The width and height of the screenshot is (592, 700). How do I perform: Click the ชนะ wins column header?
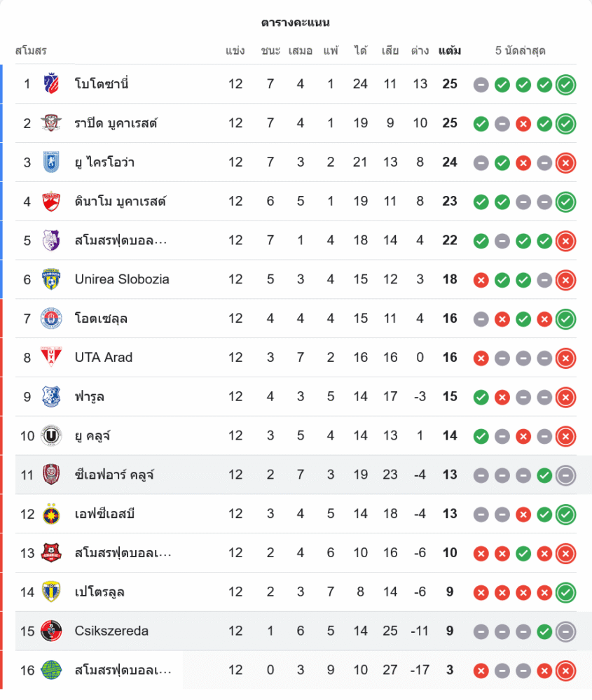click(x=270, y=51)
